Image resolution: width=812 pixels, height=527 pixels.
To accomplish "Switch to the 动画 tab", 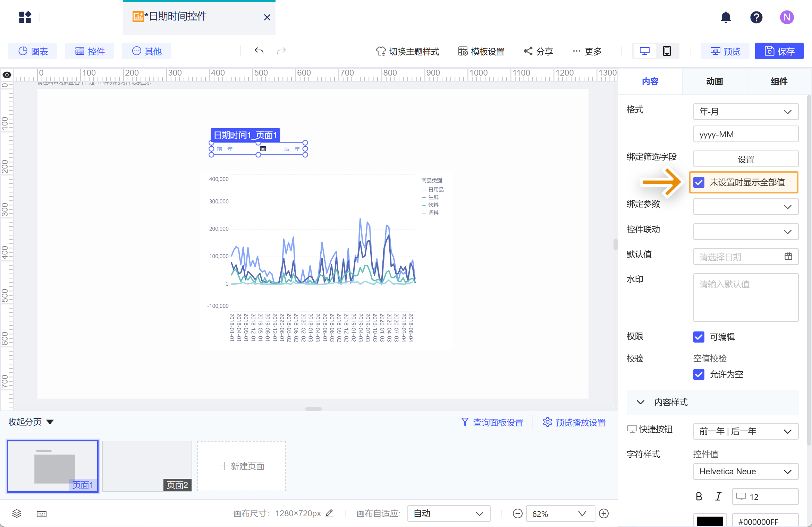I will [714, 81].
